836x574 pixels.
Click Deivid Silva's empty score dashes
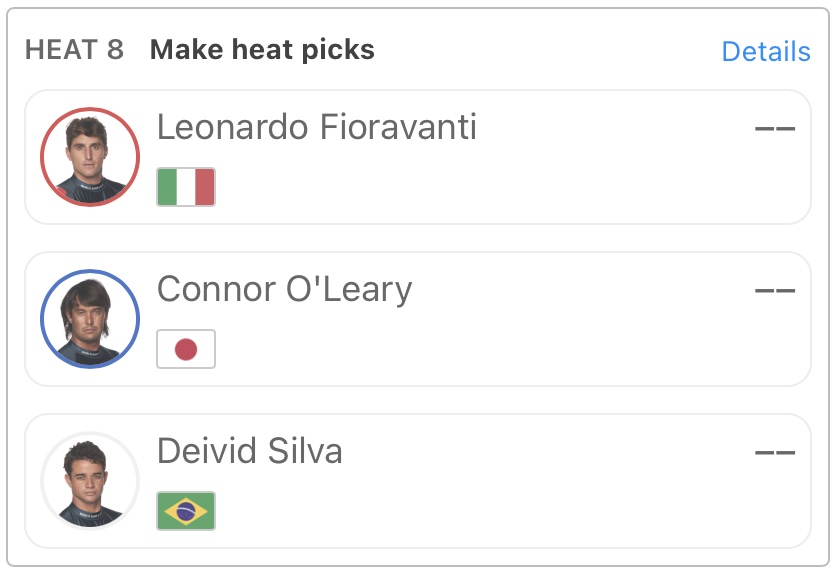click(775, 453)
